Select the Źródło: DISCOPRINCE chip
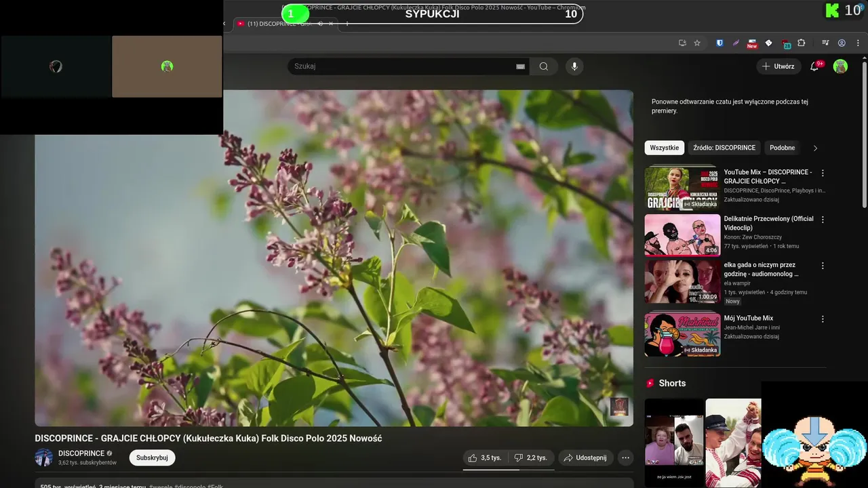Image resolution: width=868 pixels, height=488 pixels. (724, 148)
